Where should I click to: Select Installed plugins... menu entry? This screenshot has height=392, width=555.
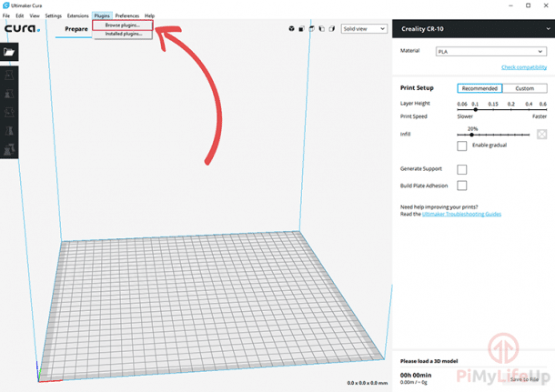124,34
